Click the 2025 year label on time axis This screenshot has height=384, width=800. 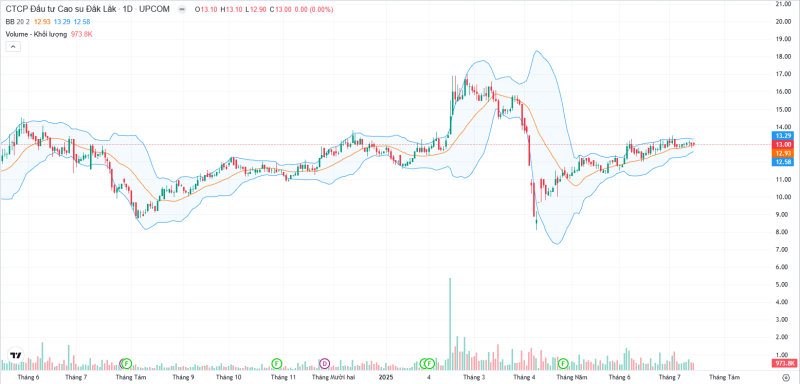click(385, 377)
